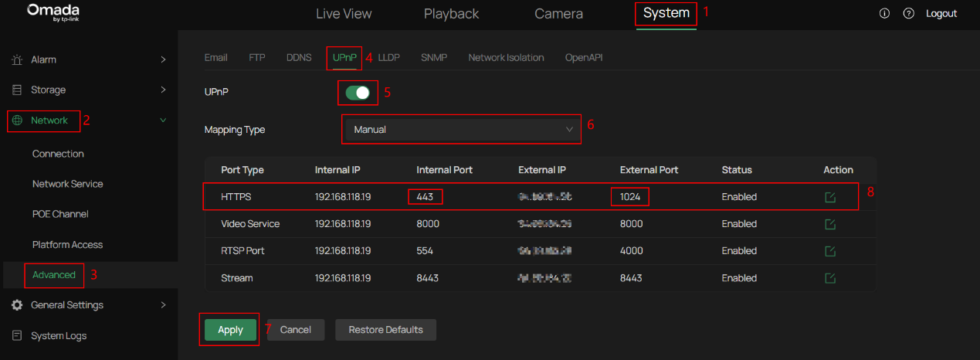The height and width of the screenshot is (360, 980).
Task: Switch to the Playback tab
Action: [451, 14]
